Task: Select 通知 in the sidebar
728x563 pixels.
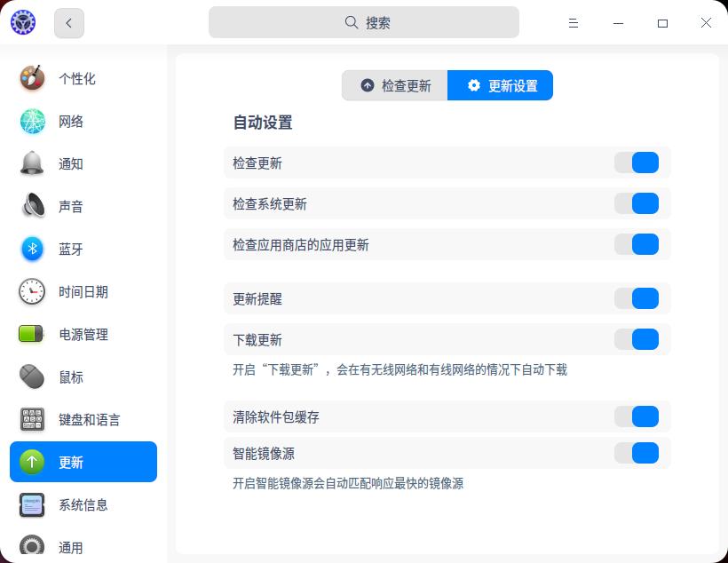Action: (83, 163)
